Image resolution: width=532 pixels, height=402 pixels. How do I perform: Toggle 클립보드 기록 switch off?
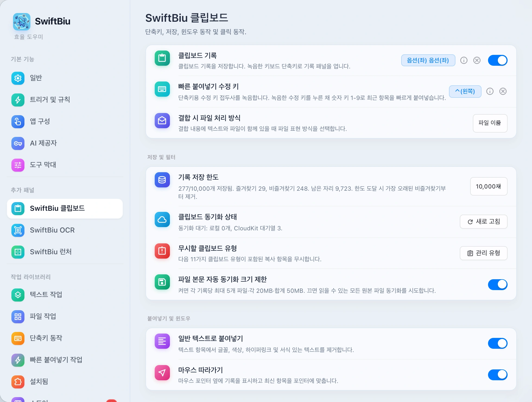click(x=498, y=60)
